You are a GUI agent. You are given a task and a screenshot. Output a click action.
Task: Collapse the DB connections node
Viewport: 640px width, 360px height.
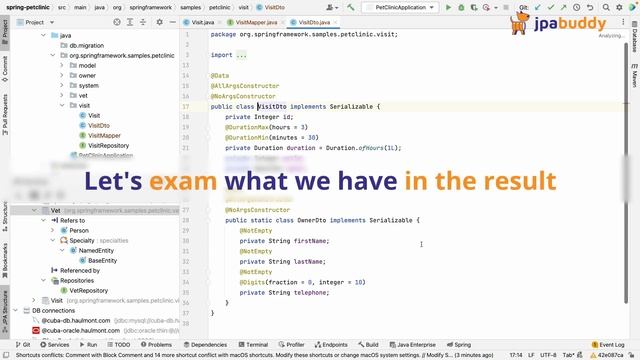[x=16, y=310]
